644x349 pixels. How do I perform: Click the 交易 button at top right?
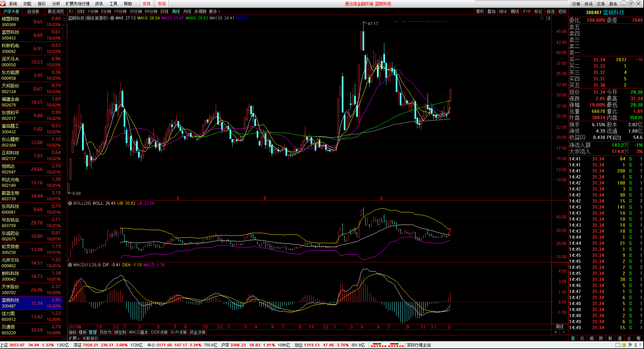click(x=601, y=4)
